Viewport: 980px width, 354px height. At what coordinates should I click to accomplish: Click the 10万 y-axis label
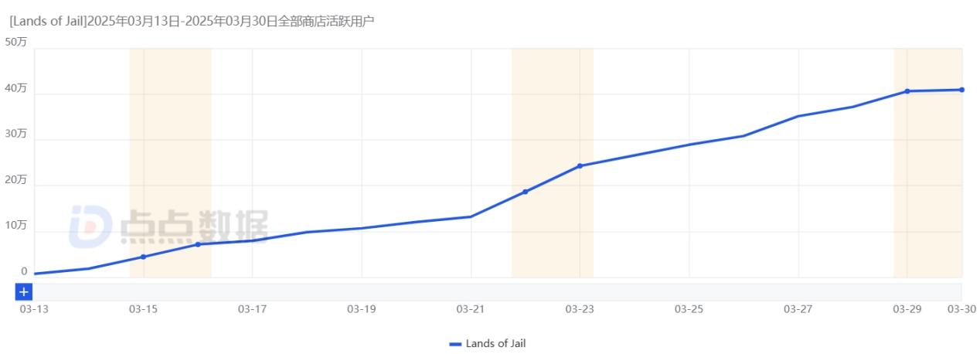click(17, 226)
